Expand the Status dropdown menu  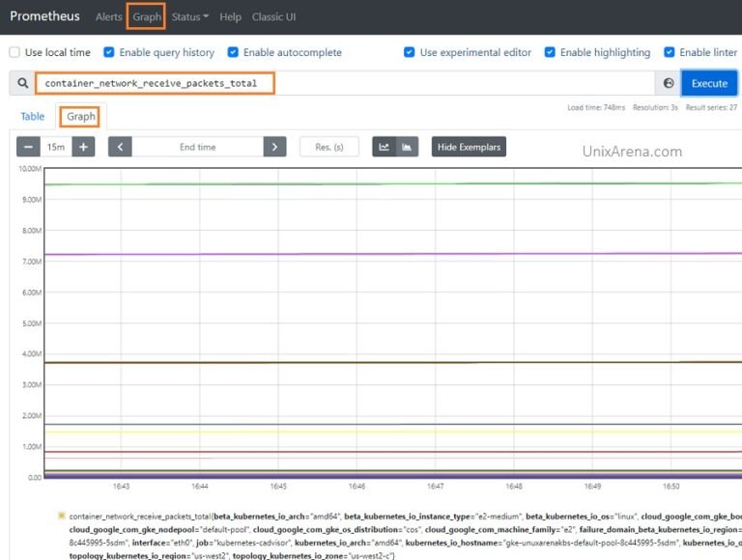coord(190,17)
